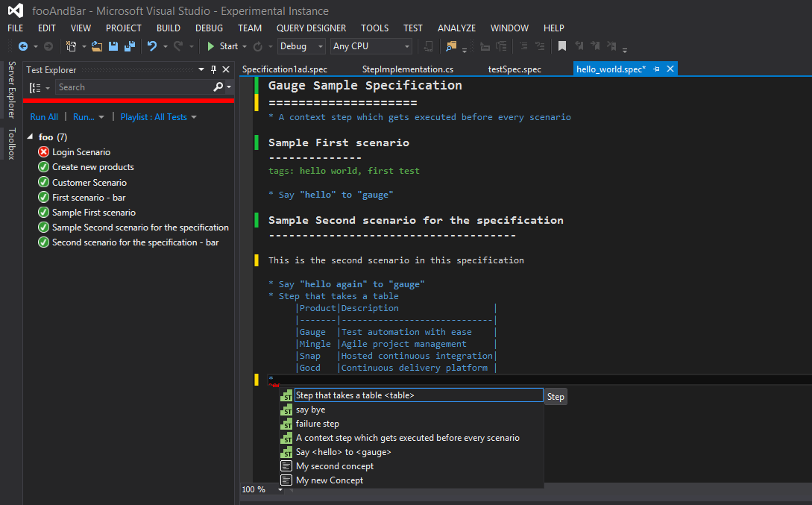The height and width of the screenshot is (505, 812).
Task: Close the hello_world.spec tab
Action: pos(670,69)
